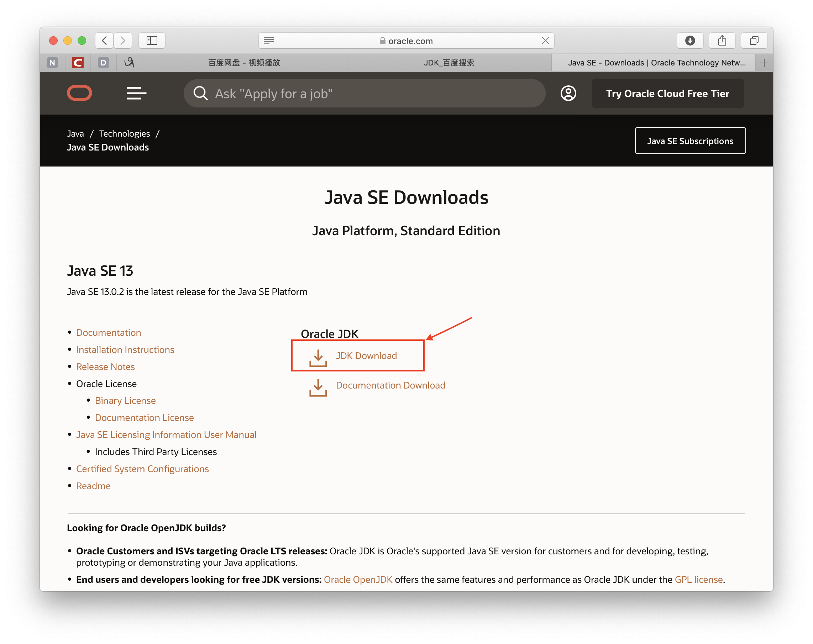Viewport: 813px width, 644px height.
Task: Open the Oracle OpenJDK link
Action: [x=358, y=579]
